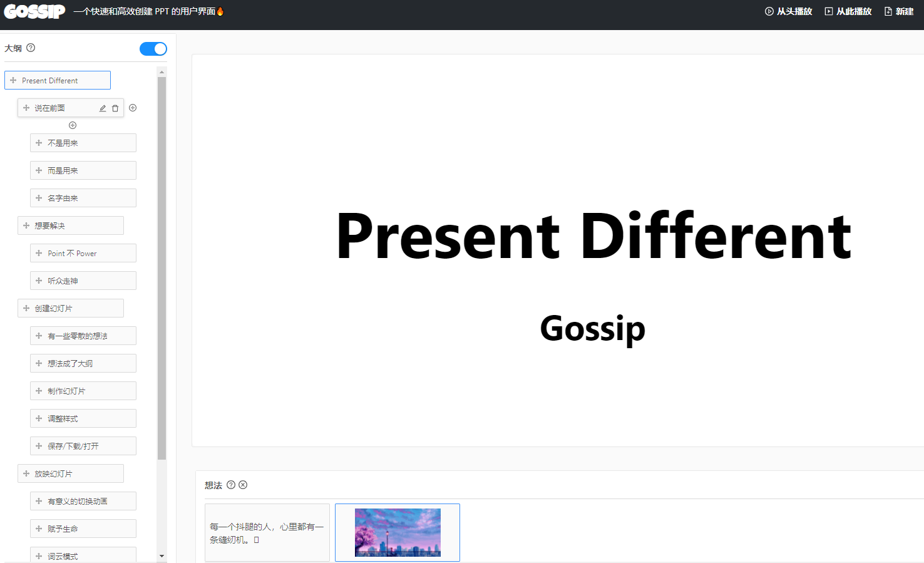The height and width of the screenshot is (563, 924).
Task: Open help icon next to 大纲
Action: [31, 48]
